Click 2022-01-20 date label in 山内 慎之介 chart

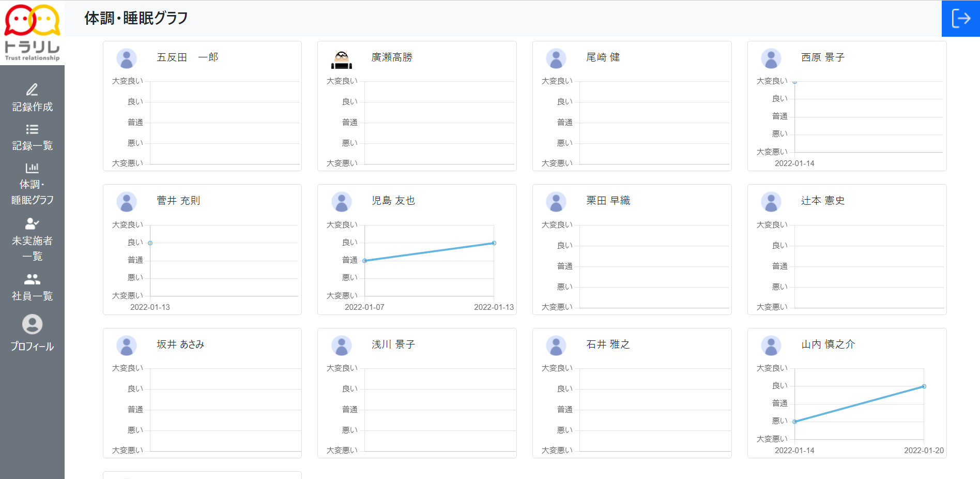(x=924, y=451)
